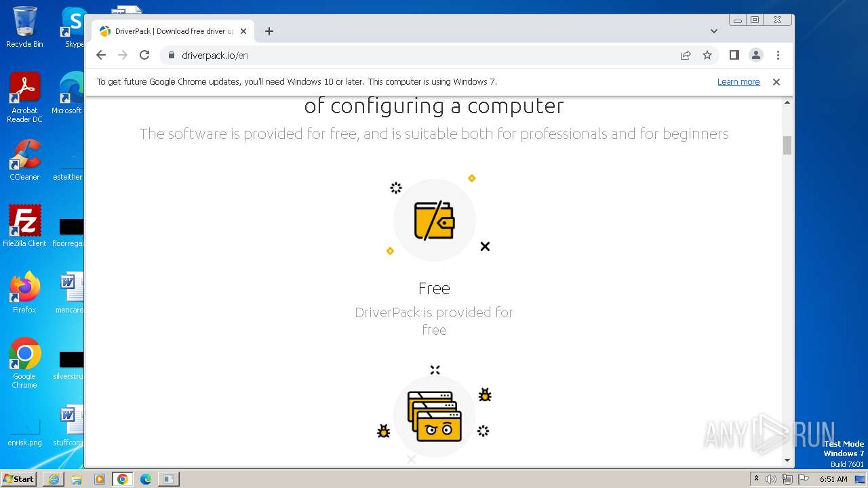Dismiss the Chrome update notification bar
This screenshot has height=488, width=868.
[x=776, y=82]
